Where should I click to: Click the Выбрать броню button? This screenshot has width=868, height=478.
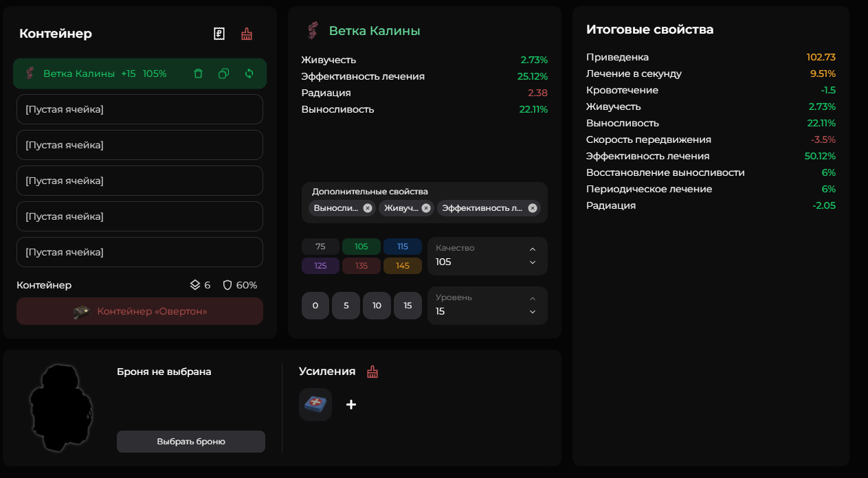[191, 442]
